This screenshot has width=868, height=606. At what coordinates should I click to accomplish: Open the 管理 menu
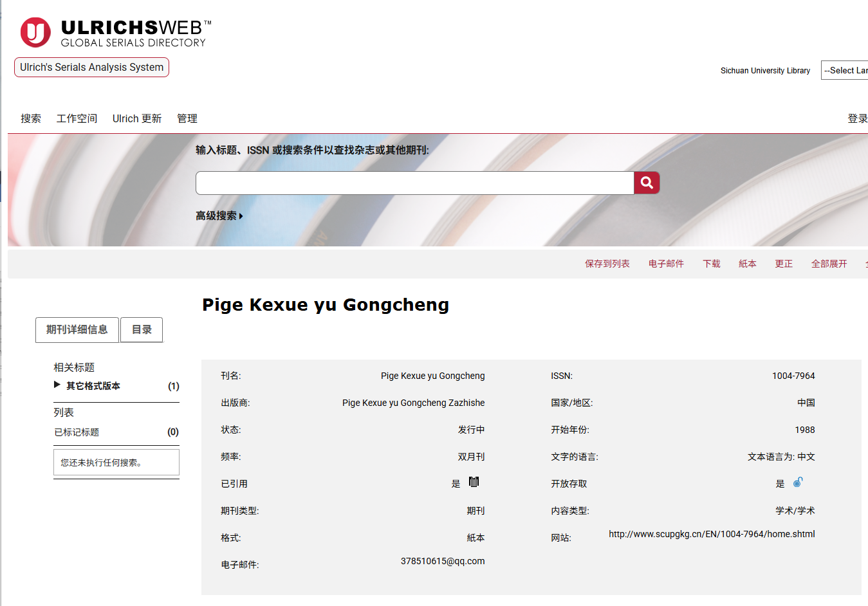coord(187,118)
